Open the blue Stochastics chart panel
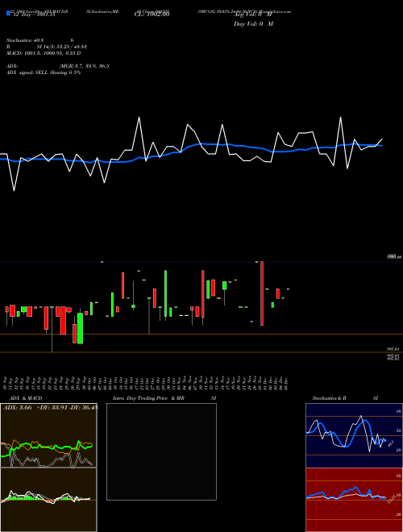This screenshot has height=532, width=403. [354, 435]
